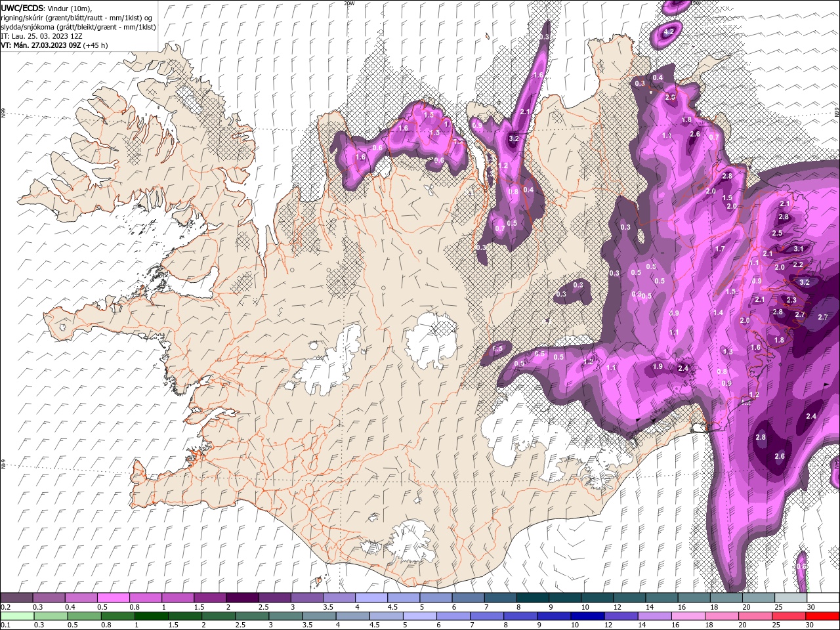Screen dimensions: 840x630
Task: Click the '3.1' precipitation value label
Action: click(x=798, y=249)
